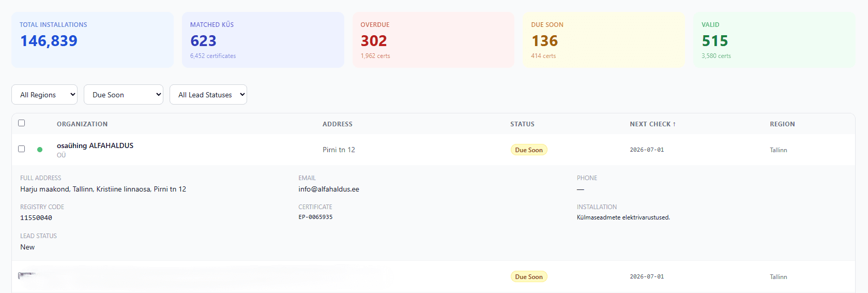The width and height of the screenshot is (868, 293).
Task: Click the certificate number EP-0065935
Action: click(315, 217)
